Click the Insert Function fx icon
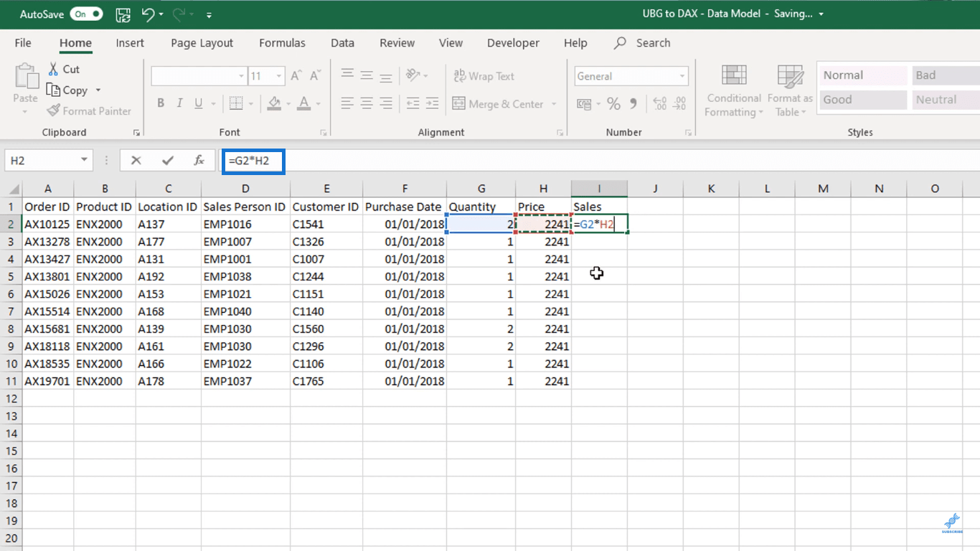980x551 pixels. [x=199, y=161]
